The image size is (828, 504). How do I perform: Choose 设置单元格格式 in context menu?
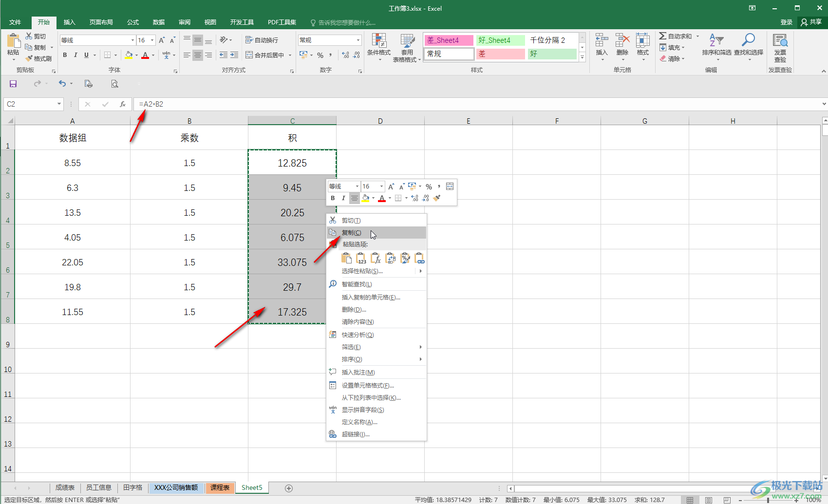point(376,386)
